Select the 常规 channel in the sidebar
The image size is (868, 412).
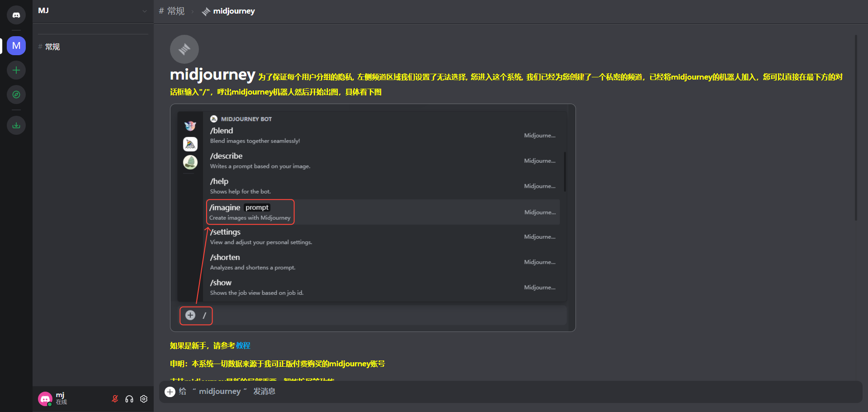(51, 47)
